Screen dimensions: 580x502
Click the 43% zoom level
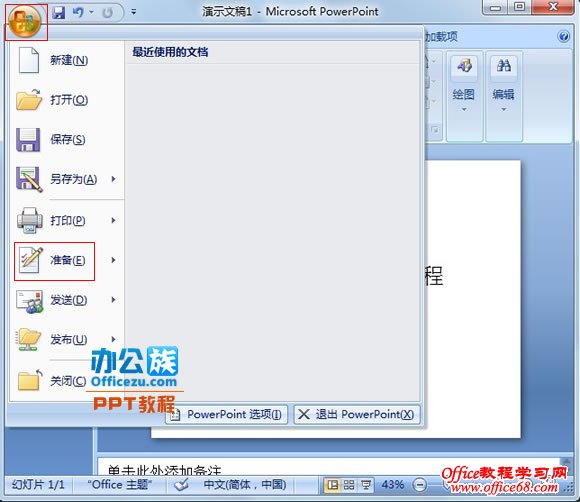(392, 485)
